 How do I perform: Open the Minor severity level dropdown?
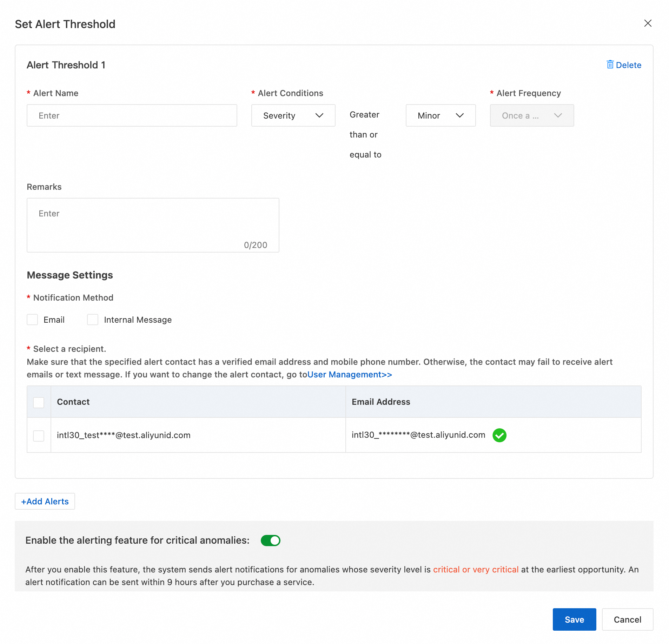click(x=441, y=115)
